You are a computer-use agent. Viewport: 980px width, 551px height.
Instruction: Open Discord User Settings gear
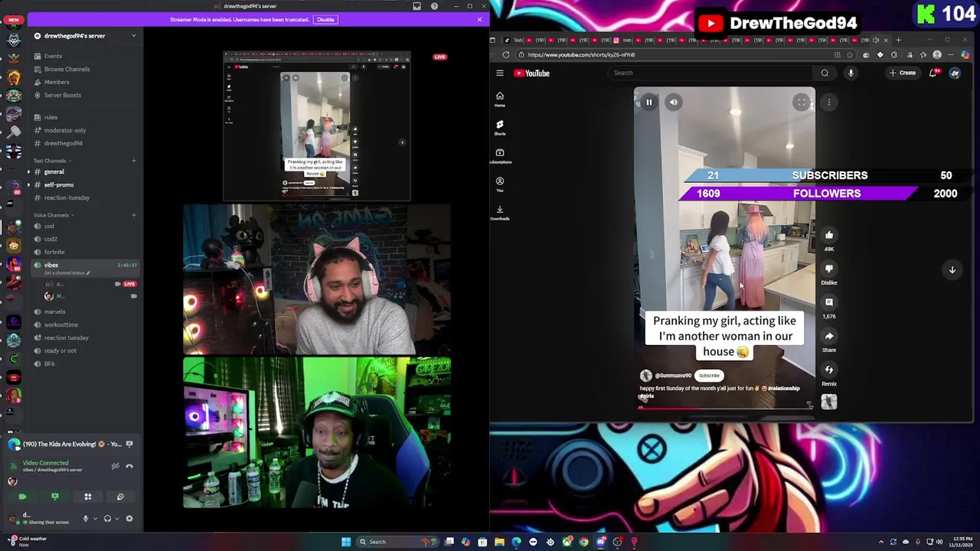129,518
